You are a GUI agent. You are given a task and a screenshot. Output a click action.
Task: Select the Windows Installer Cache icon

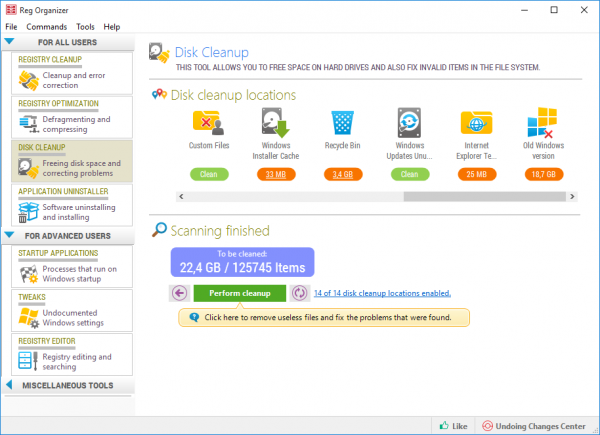276,123
